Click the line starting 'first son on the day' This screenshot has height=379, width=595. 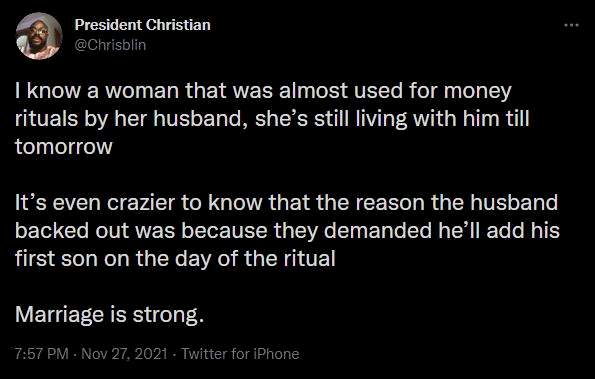pyautogui.click(x=175, y=259)
